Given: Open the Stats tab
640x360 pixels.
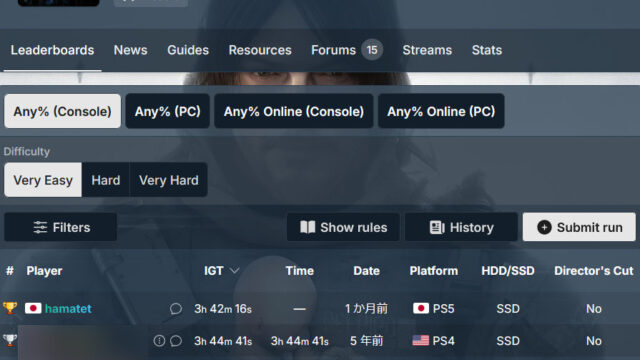Looking at the screenshot, I should (x=487, y=50).
